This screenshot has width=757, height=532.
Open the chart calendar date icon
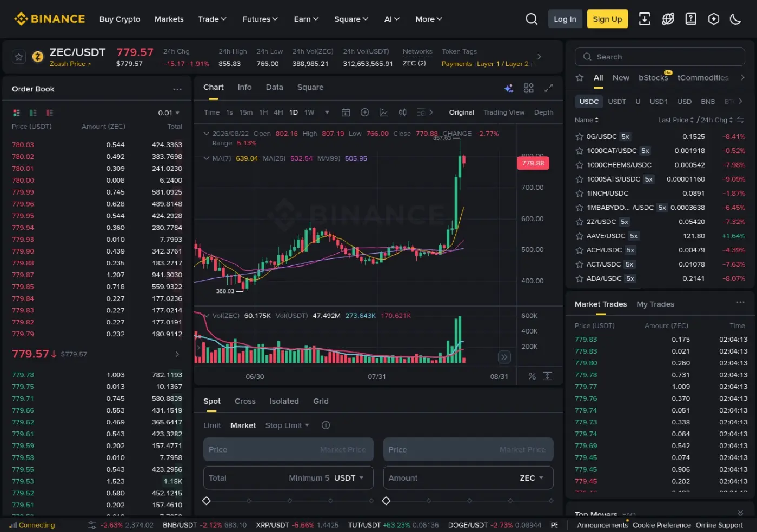click(346, 112)
